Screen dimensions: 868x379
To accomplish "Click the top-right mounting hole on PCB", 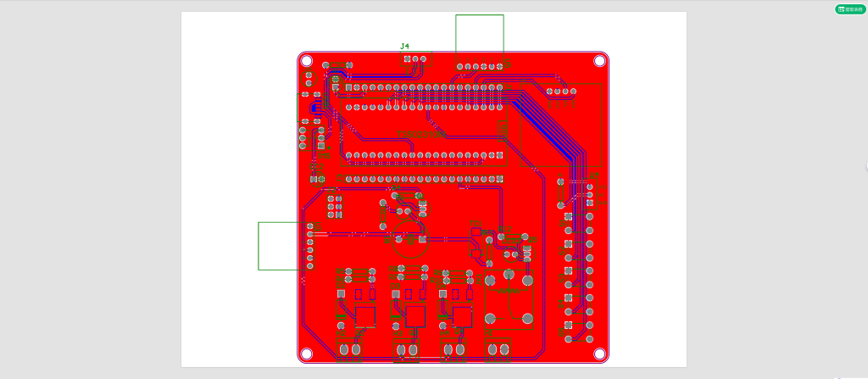I will (x=599, y=61).
